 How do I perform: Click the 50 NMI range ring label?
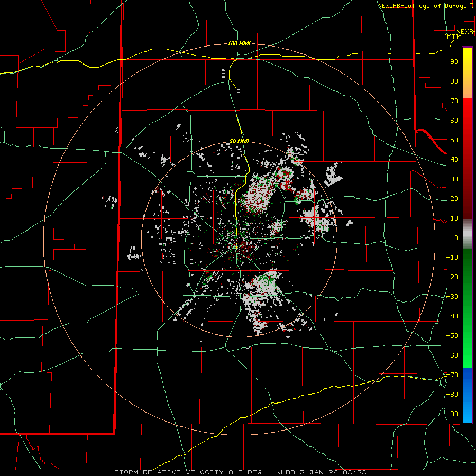point(239,141)
